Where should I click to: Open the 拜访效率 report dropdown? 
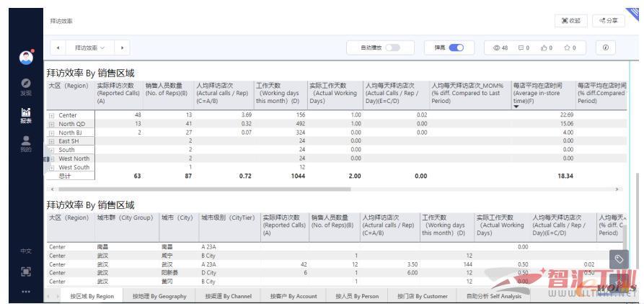90,48
